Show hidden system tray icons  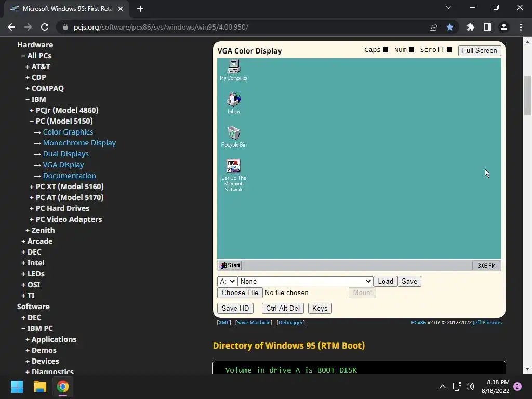tap(443, 387)
